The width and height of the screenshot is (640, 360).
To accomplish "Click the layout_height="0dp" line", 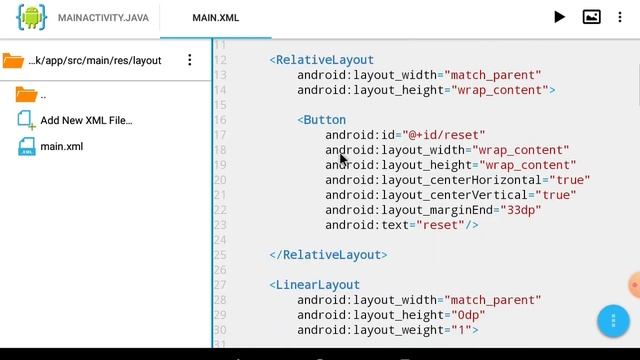I will (x=391, y=315).
